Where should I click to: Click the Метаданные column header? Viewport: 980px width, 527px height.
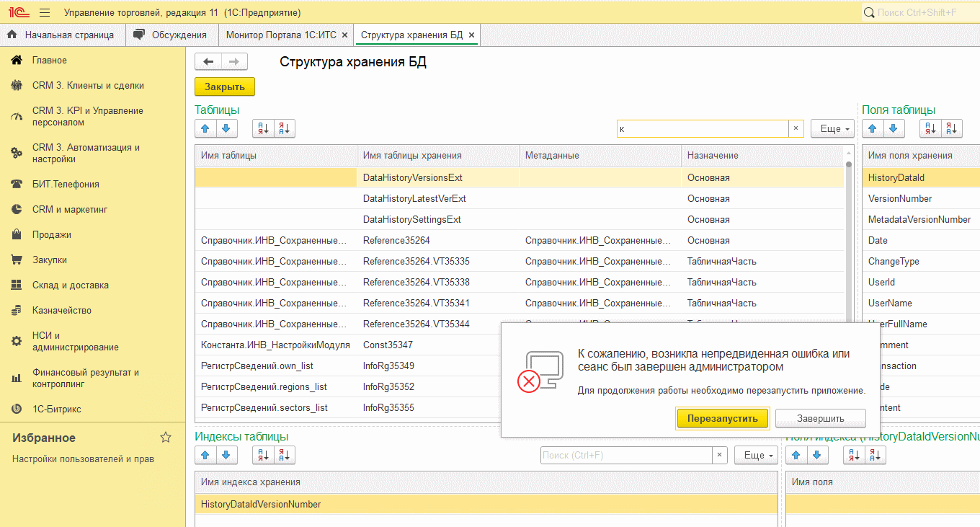tap(600, 156)
